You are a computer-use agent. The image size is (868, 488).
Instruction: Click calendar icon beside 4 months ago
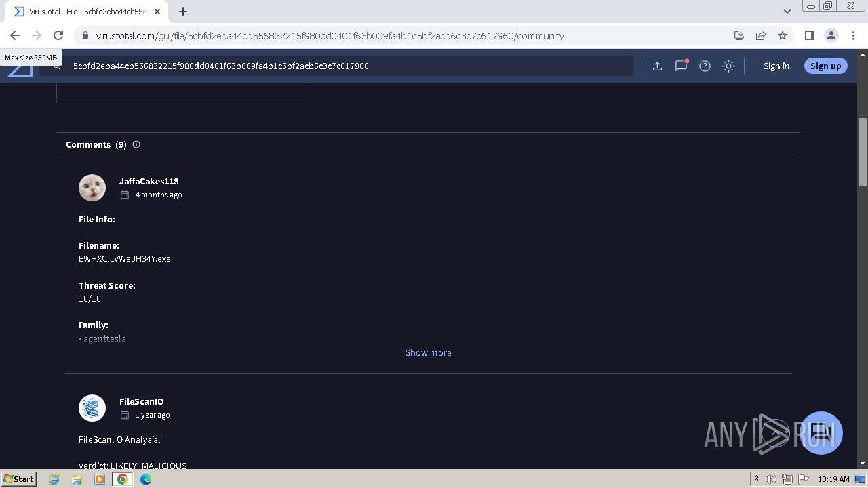pos(125,195)
